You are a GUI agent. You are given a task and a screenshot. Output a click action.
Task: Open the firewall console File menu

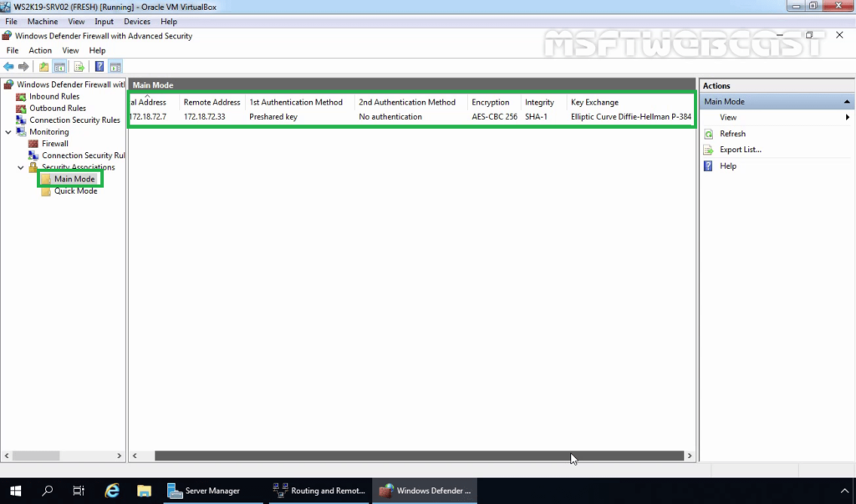[x=12, y=50]
